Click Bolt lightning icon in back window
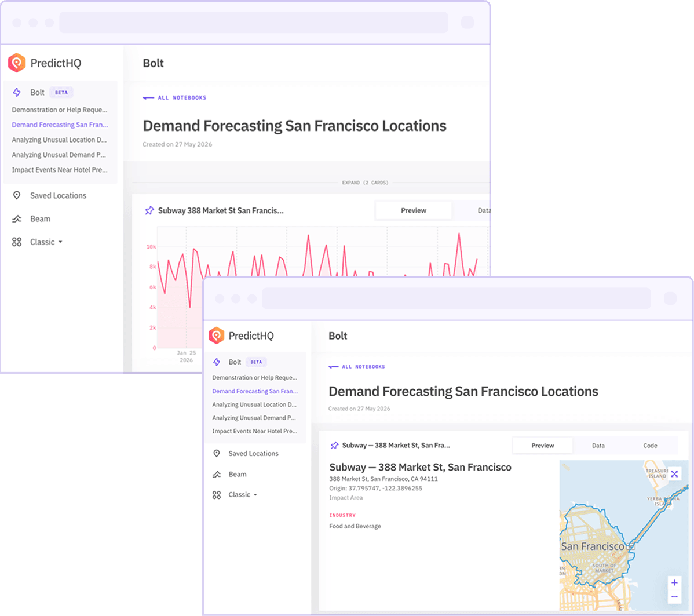The height and width of the screenshot is (616, 694). 17,92
